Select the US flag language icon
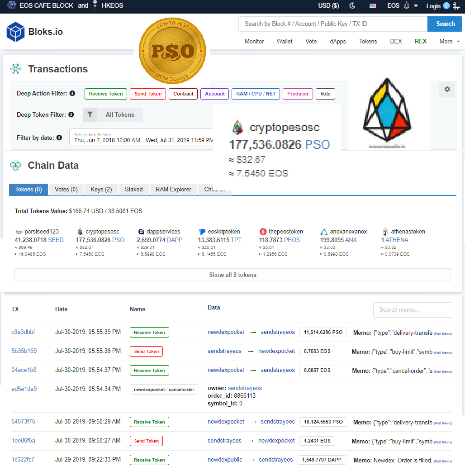The height and width of the screenshot is (476, 465). 373,6
